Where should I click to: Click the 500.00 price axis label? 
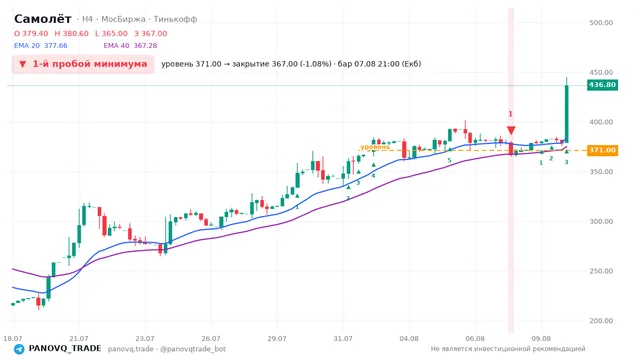pos(601,23)
